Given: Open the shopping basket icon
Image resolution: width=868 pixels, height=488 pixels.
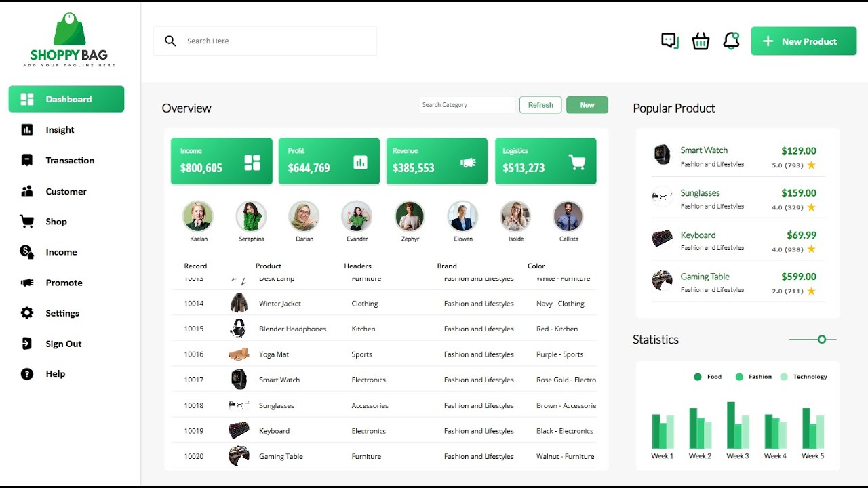Looking at the screenshot, I should pos(701,41).
